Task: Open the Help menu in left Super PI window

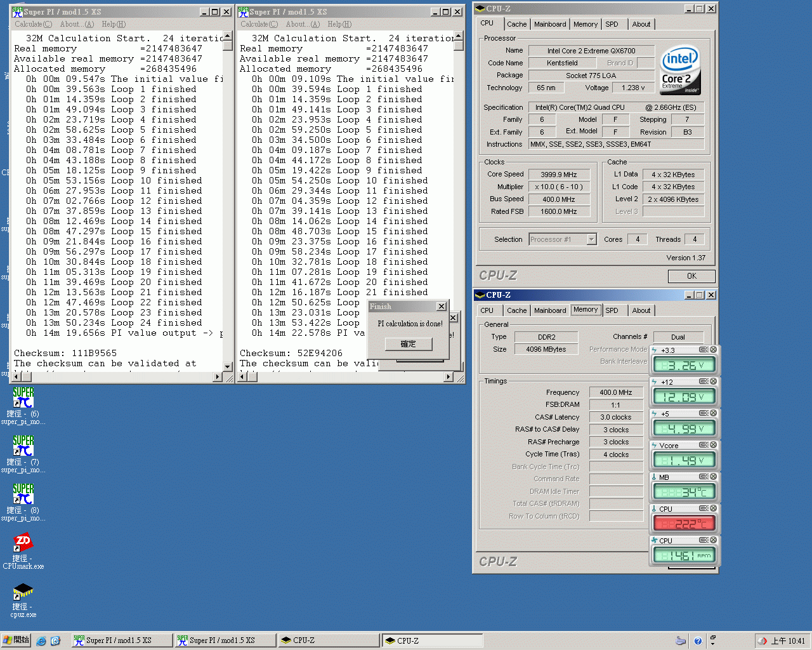Action: point(114,24)
